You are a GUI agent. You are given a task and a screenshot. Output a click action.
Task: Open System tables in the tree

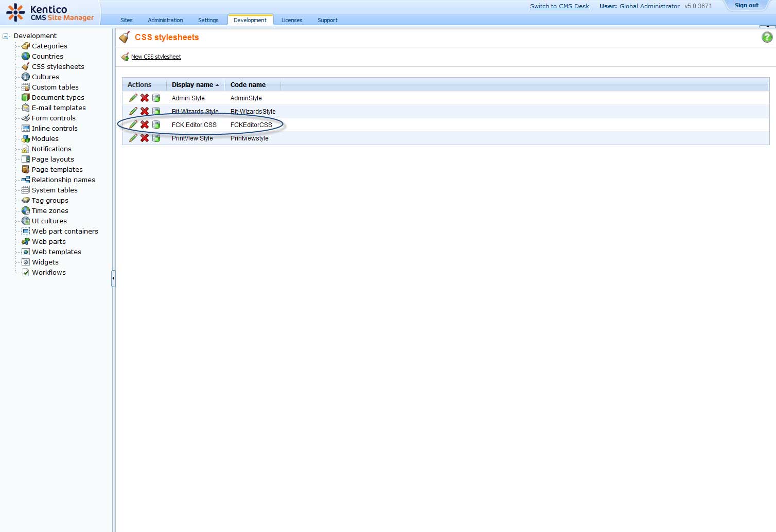(55, 190)
